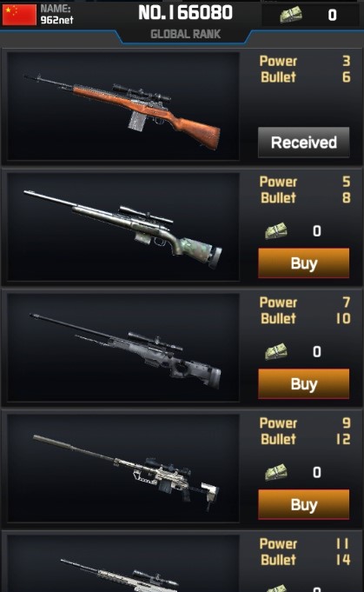Buy the Power 9 Bullet 12 rifle

pos(304,504)
